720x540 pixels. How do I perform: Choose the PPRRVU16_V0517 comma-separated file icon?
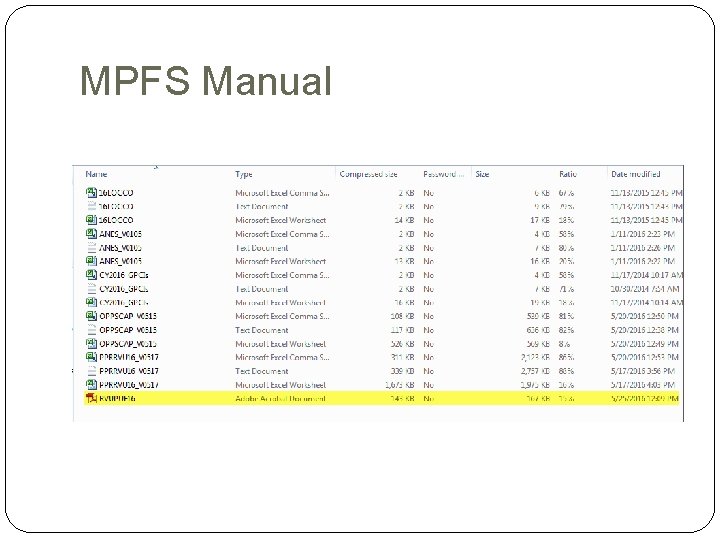pos(91,357)
